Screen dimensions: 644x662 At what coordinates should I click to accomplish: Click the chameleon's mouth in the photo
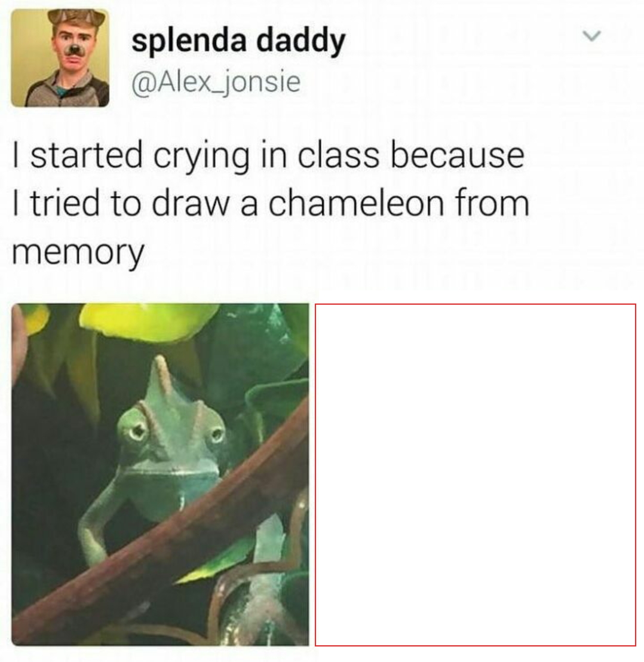(172, 474)
